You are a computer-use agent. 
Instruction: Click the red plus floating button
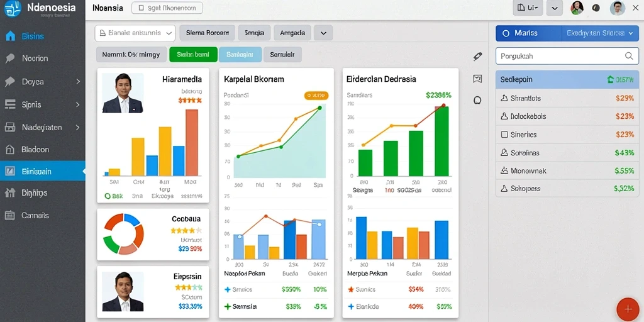tap(628, 309)
